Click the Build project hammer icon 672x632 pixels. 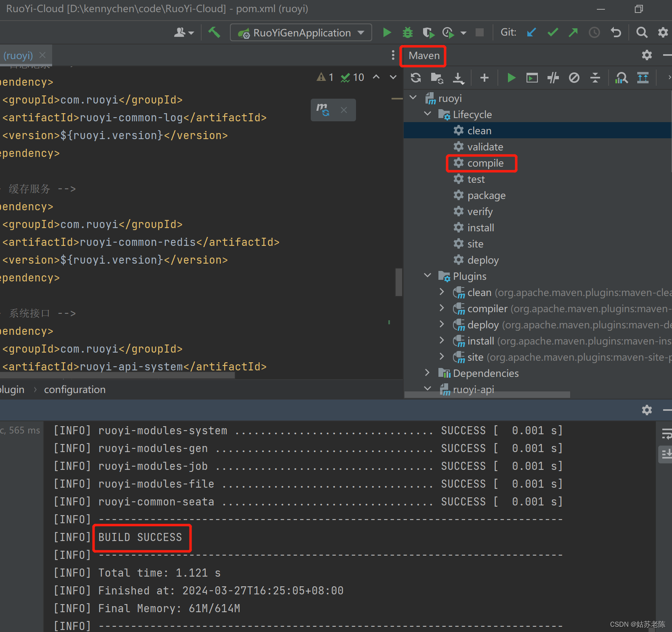point(214,32)
